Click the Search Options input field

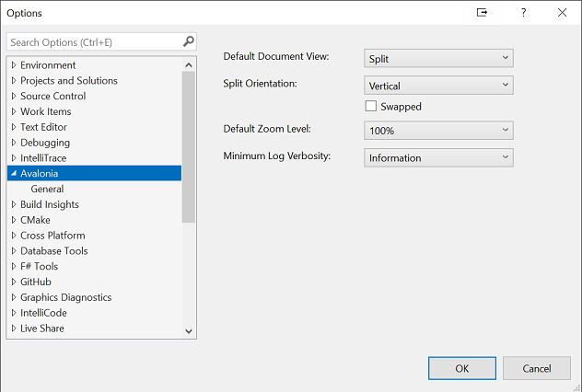[x=92, y=41]
